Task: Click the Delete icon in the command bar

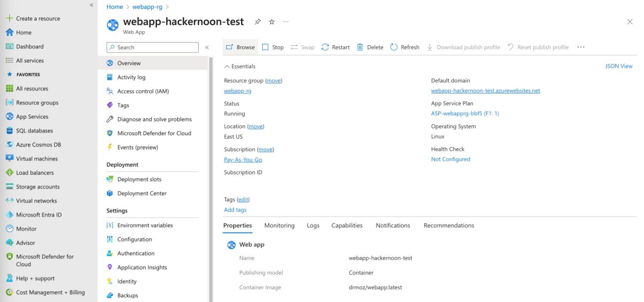Action: pyautogui.click(x=361, y=47)
